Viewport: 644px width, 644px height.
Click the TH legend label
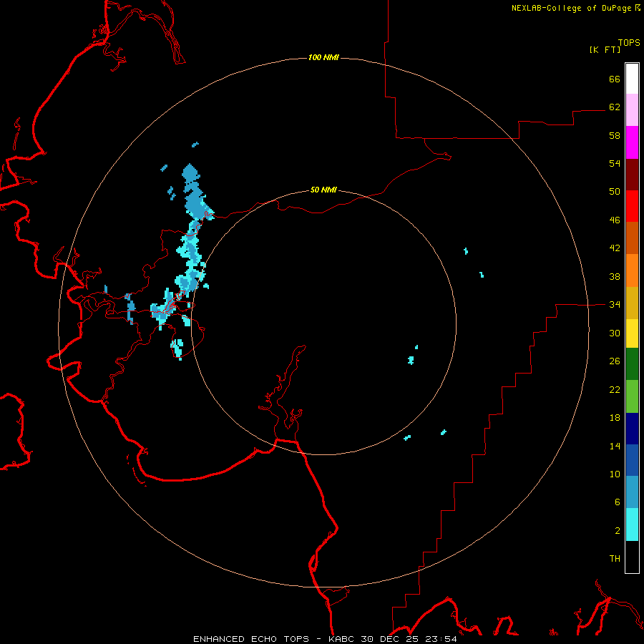pos(615,559)
